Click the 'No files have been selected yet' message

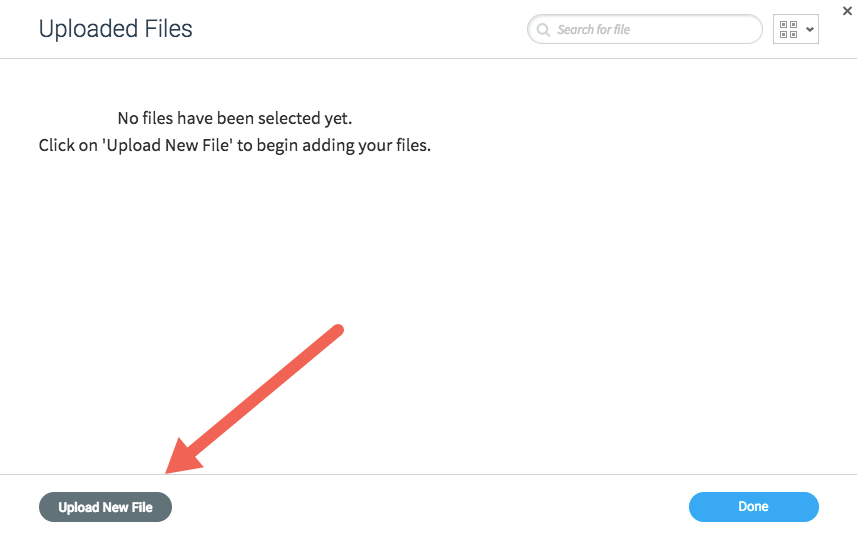click(235, 118)
